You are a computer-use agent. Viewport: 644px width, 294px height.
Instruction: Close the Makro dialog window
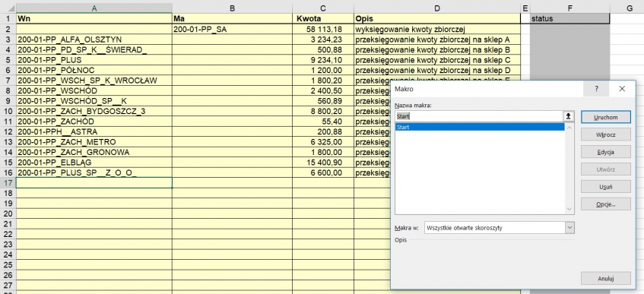622,89
